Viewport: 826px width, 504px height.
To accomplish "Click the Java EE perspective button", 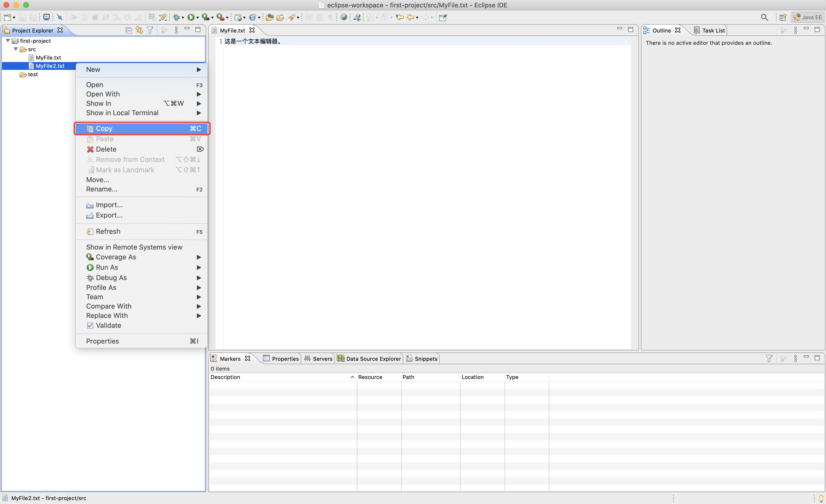I will pyautogui.click(x=807, y=17).
